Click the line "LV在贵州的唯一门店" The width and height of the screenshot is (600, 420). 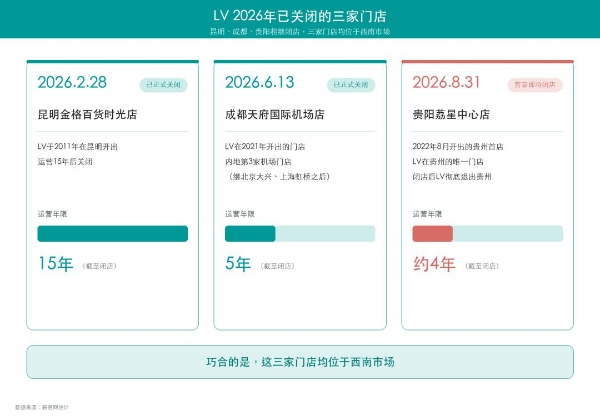coord(448,161)
